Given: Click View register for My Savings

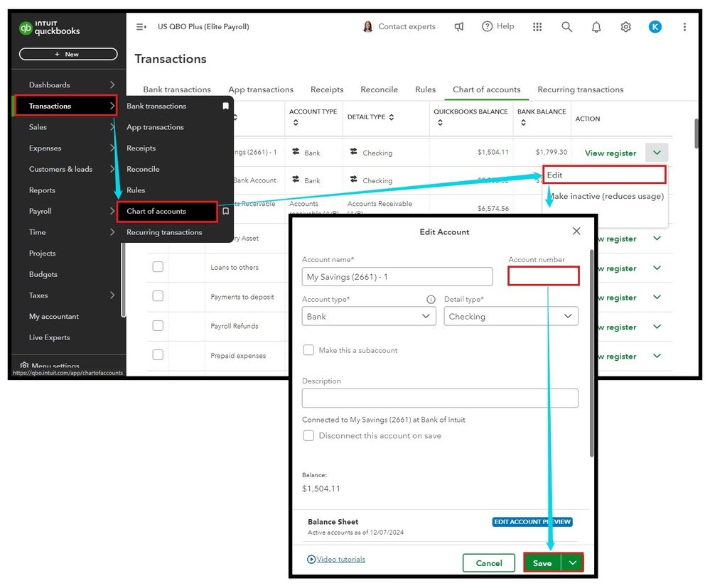Looking at the screenshot, I should point(610,153).
